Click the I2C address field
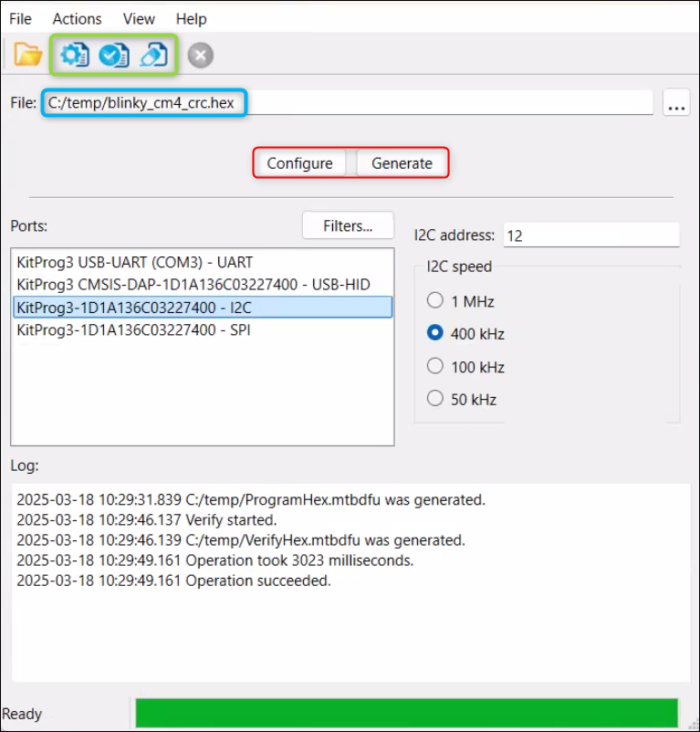Screen dimensions: 700x732 point(591,235)
